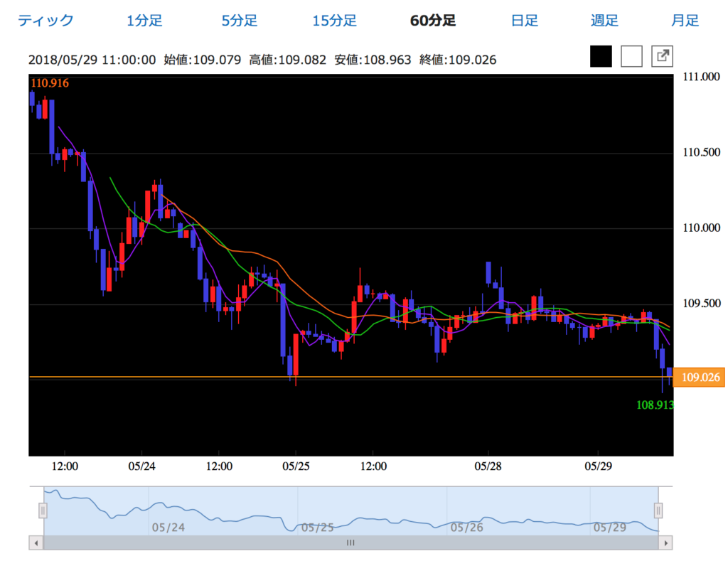Click the 111.000 price axis label
The height and width of the screenshot is (561, 728).
click(x=701, y=77)
